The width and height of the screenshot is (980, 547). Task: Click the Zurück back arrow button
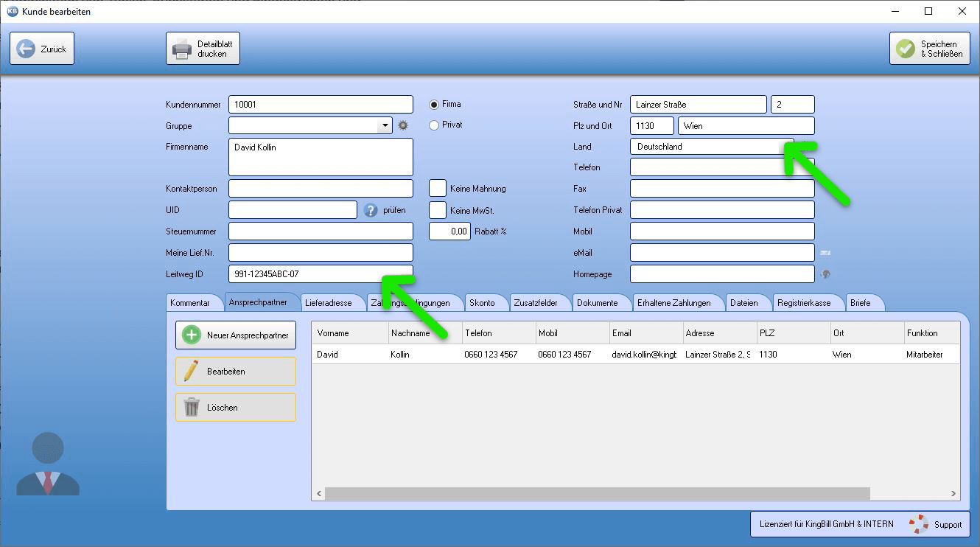tap(42, 49)
